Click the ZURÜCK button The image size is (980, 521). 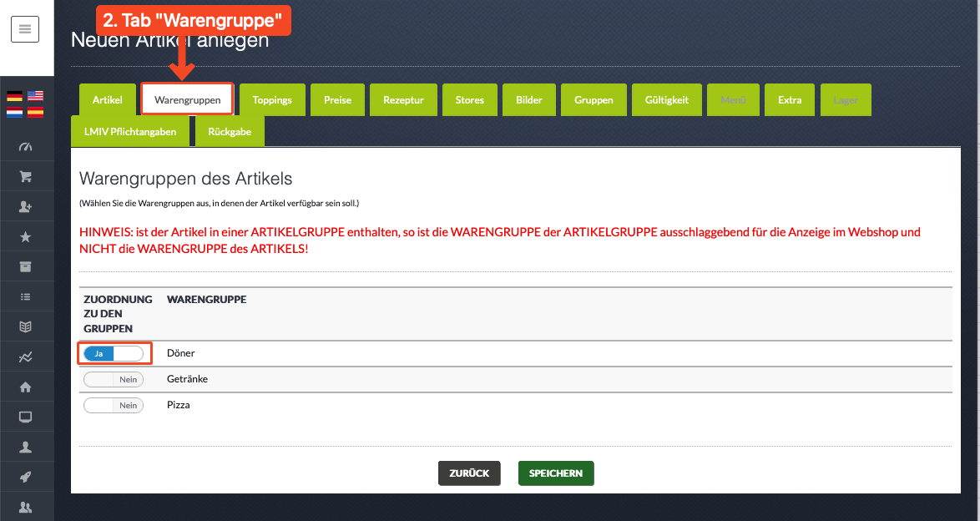point(469,473)
